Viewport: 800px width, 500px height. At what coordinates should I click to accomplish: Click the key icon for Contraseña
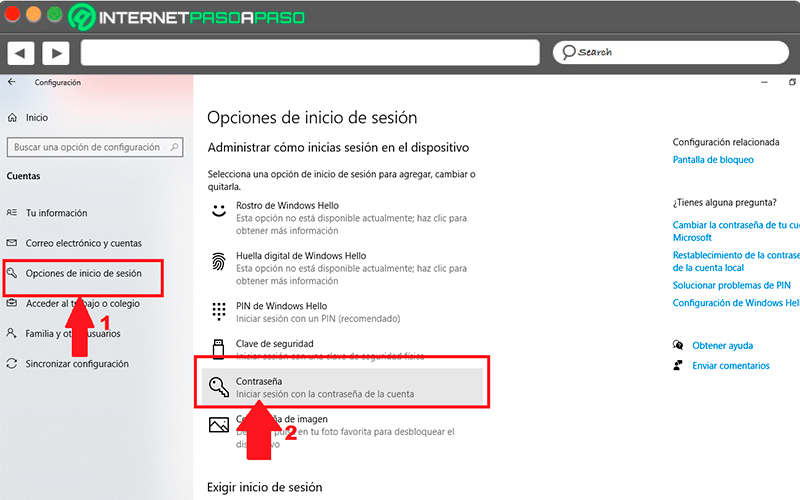219,387
